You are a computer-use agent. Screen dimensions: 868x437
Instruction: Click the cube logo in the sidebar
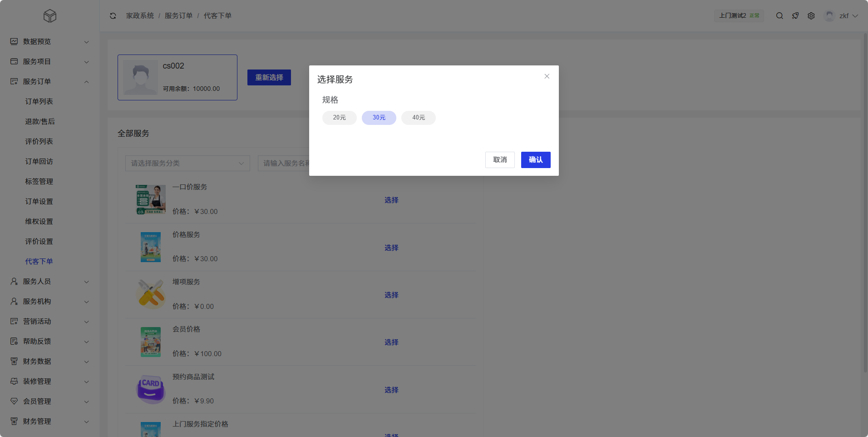click(x=50, y=16)
